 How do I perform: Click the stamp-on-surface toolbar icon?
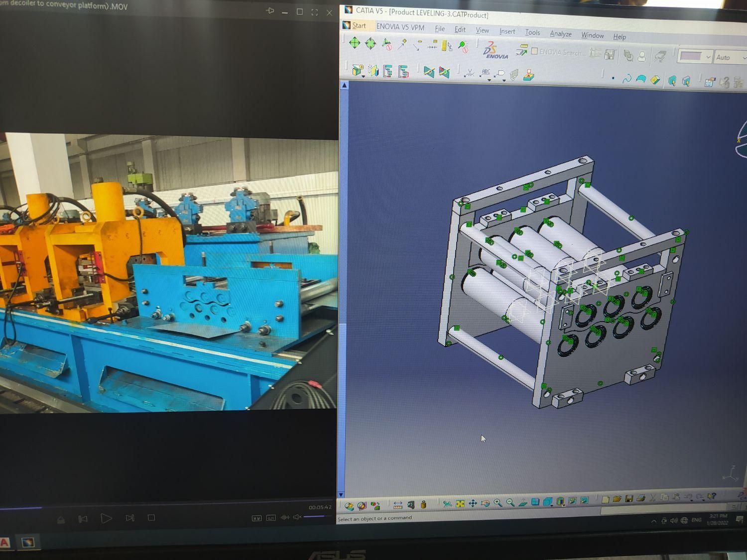(x=529, y=76)
